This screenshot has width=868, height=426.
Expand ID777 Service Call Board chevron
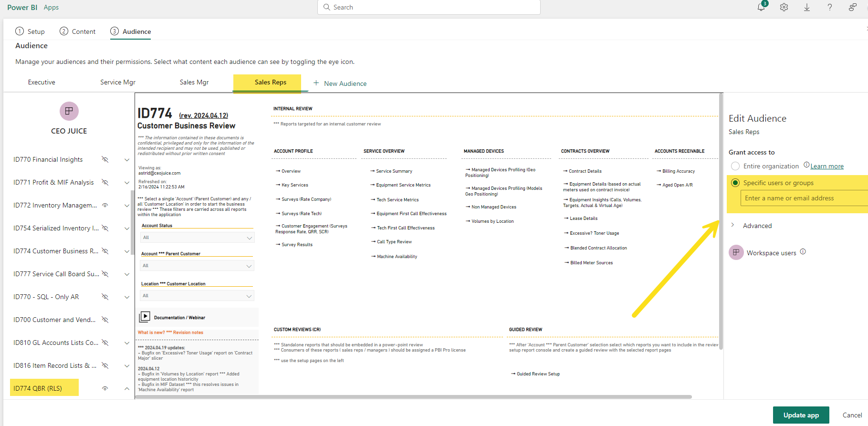coord(127,274)
